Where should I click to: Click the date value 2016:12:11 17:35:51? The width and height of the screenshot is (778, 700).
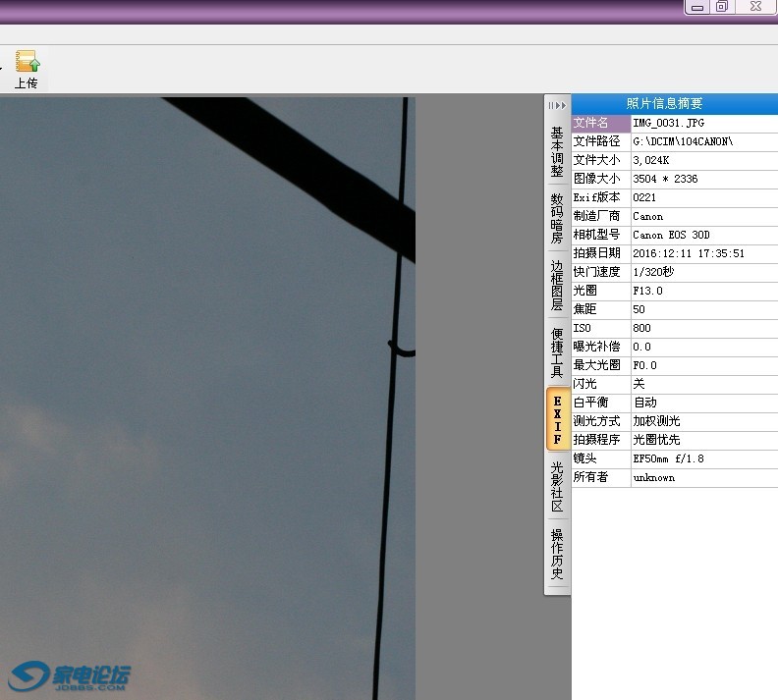point(689,253)
